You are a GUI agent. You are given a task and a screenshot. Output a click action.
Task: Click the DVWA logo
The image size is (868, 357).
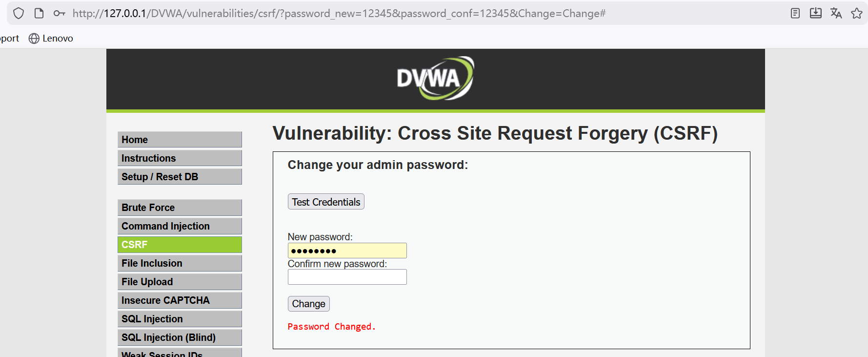(435, 78)
